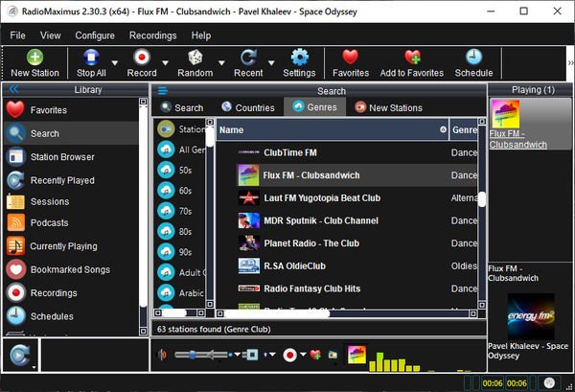Open Favorites from the toolbar
This screenshot has width=575, height=392.
pyautogui.click(x=351, y=63)
